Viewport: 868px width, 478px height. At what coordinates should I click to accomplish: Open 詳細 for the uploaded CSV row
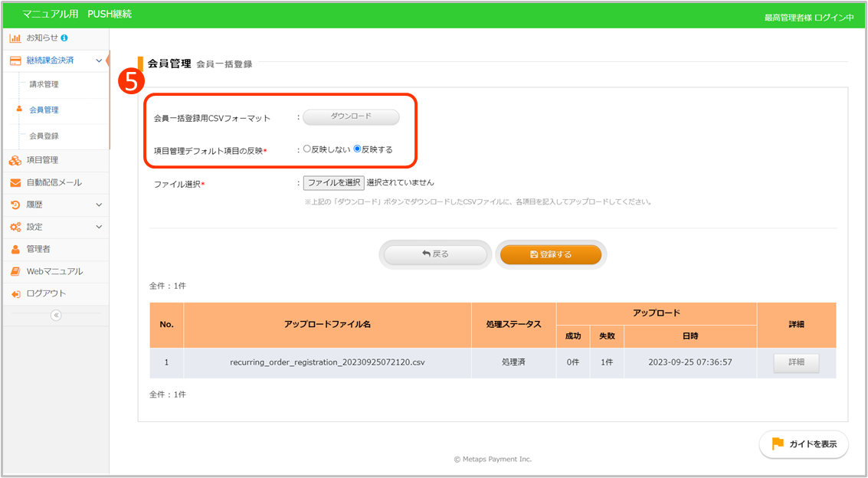pos(796,362)
